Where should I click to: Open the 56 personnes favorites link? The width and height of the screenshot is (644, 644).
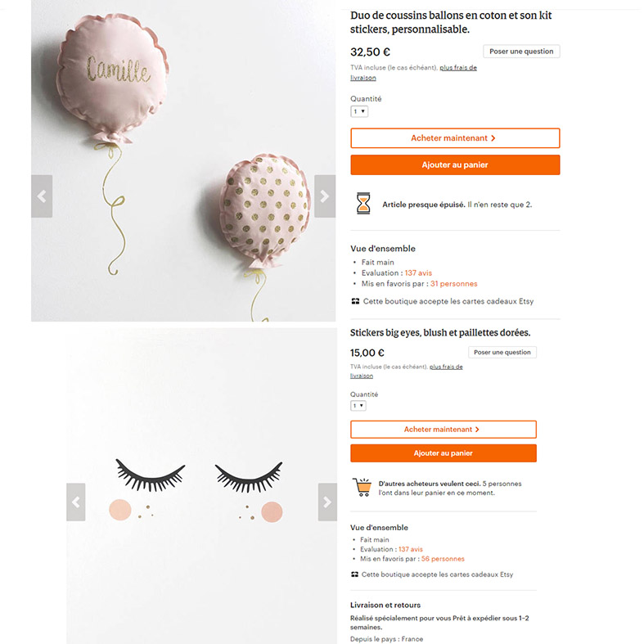coord(443,559)
